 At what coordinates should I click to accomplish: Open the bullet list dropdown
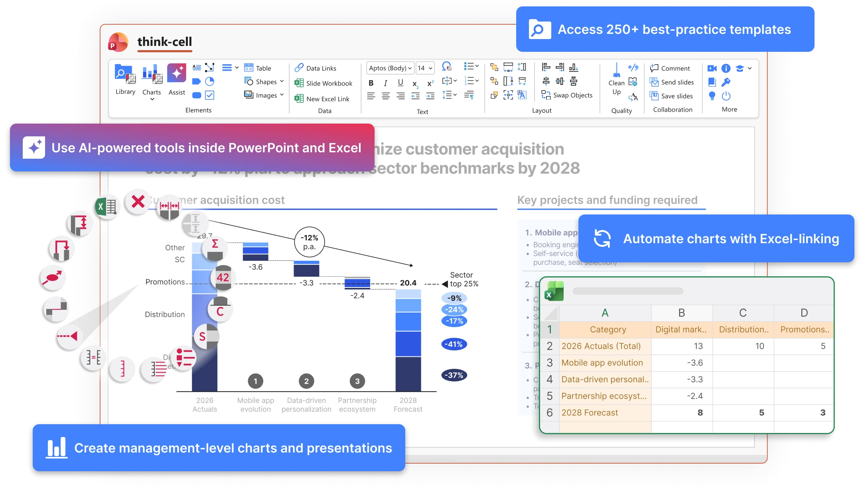coord(471,67)
